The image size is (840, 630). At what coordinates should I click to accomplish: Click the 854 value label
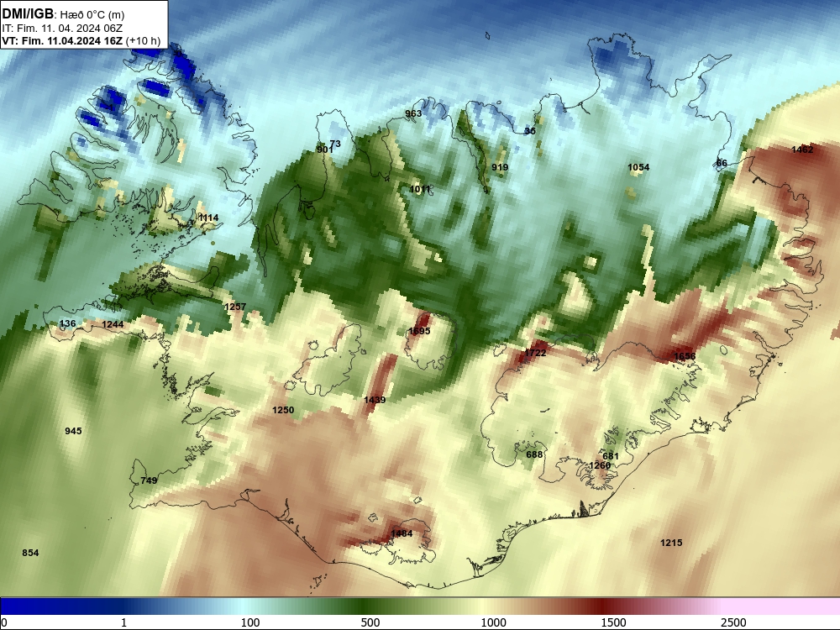click(30, 553)
